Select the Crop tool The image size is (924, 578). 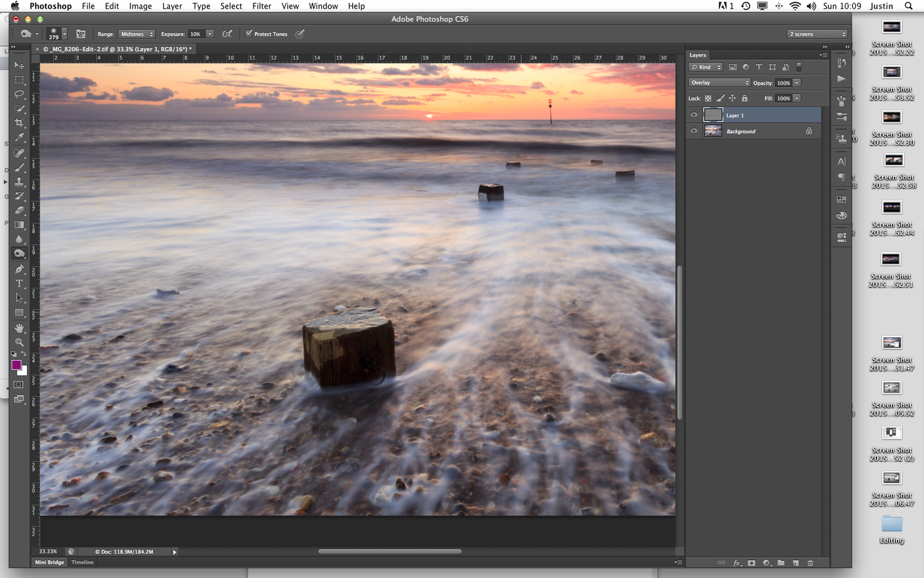[19, 122]
